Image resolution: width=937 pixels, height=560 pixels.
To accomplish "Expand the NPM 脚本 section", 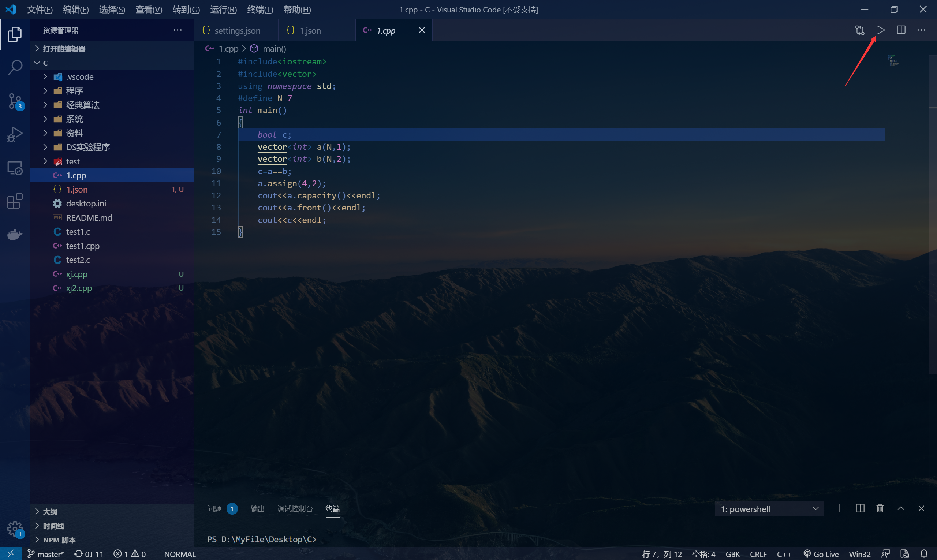I will coord(112,540).
